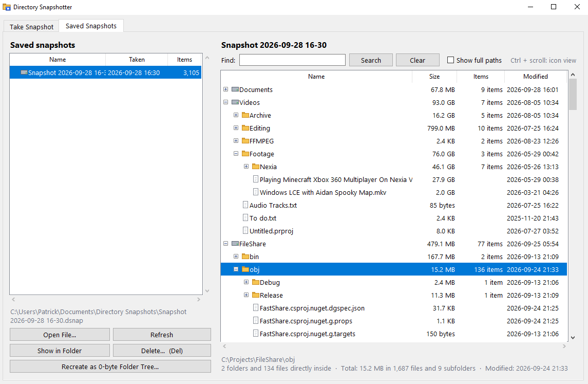
Task: Collapse the obj folder node
Action: coord(236,269)
